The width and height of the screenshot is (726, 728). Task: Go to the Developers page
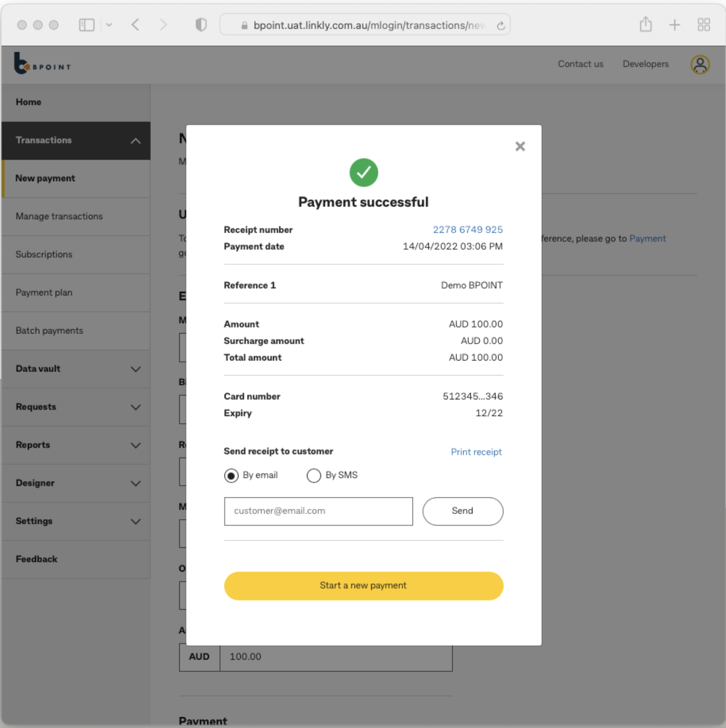(x=645, y=64)
